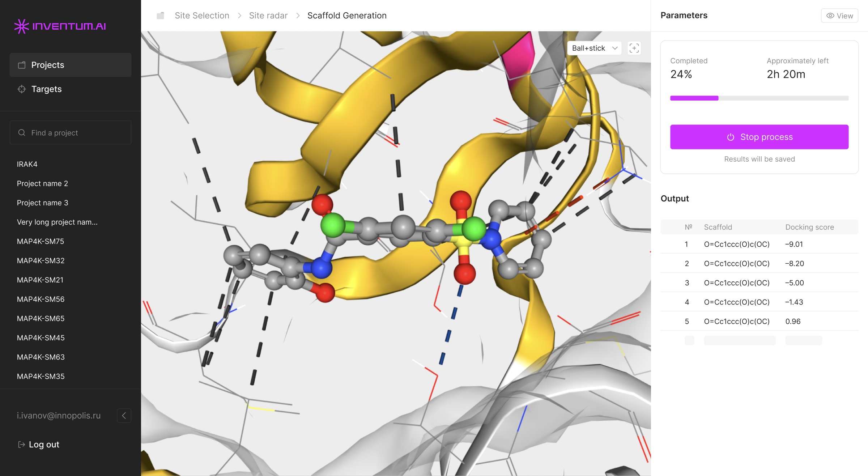
Task: Click the 24% completion progress bar
Action: (759, 98)
